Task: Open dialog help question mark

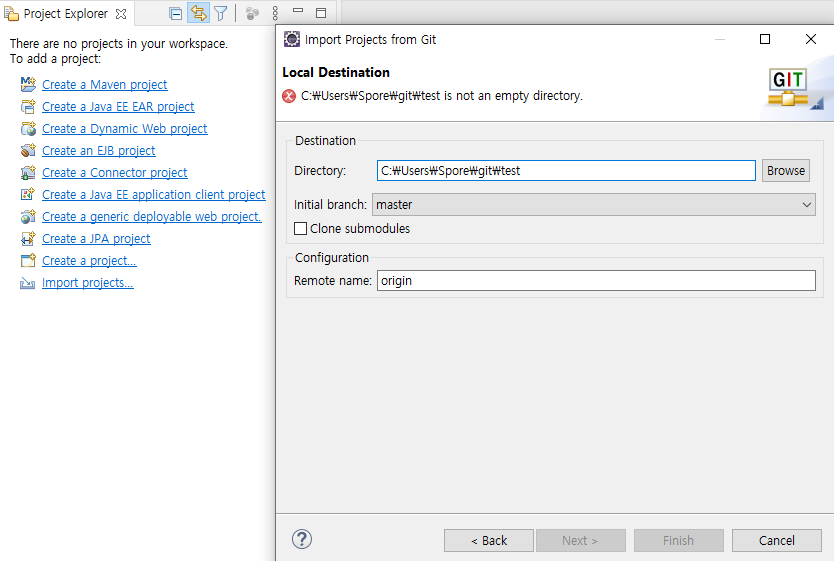Action: [302, 539]
